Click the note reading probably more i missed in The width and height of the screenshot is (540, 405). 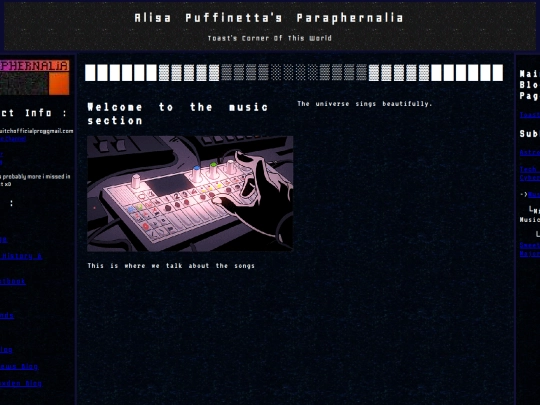[36, 176]
